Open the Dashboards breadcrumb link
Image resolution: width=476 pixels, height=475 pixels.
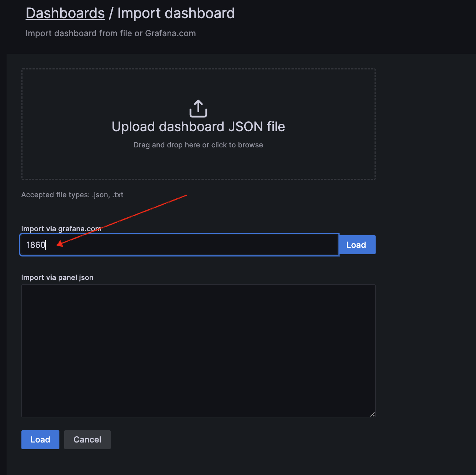pyautogui.click(x=65, y=13)
